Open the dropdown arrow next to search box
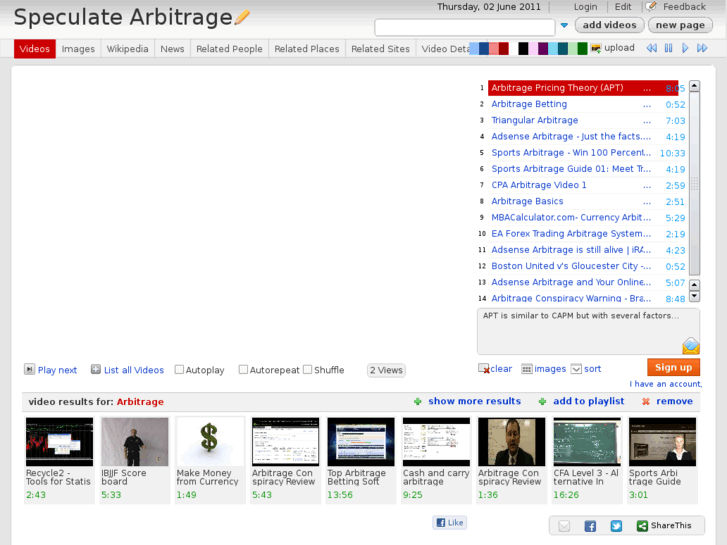 [x=564, y=26]
